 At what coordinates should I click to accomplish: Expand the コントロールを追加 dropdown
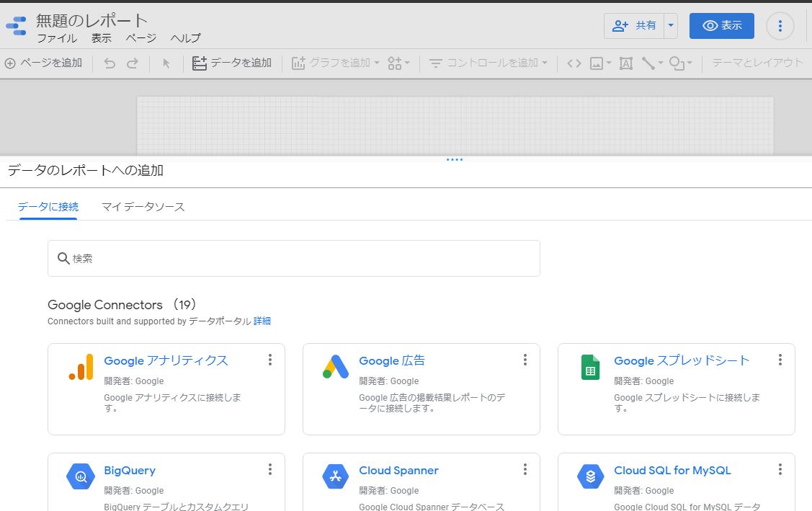coord(488,63)
